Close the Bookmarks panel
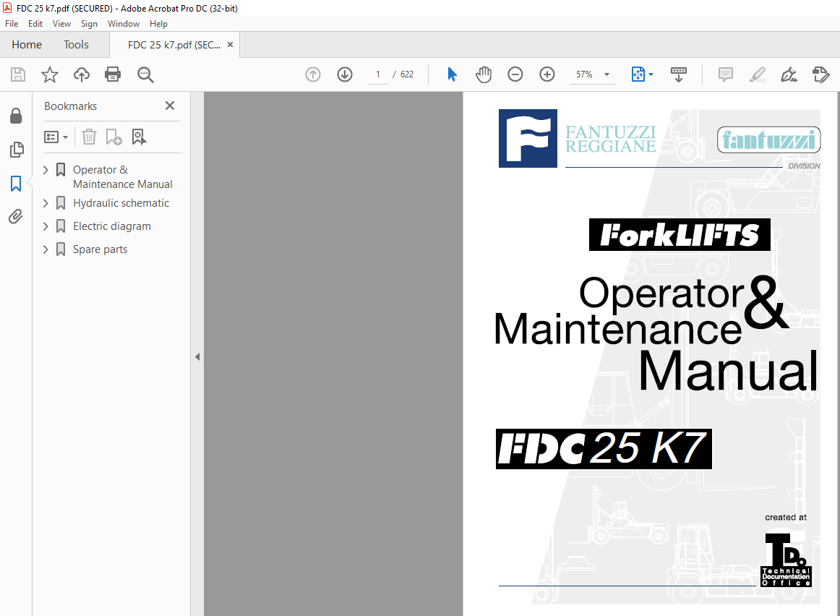 (x=170, y=106)
